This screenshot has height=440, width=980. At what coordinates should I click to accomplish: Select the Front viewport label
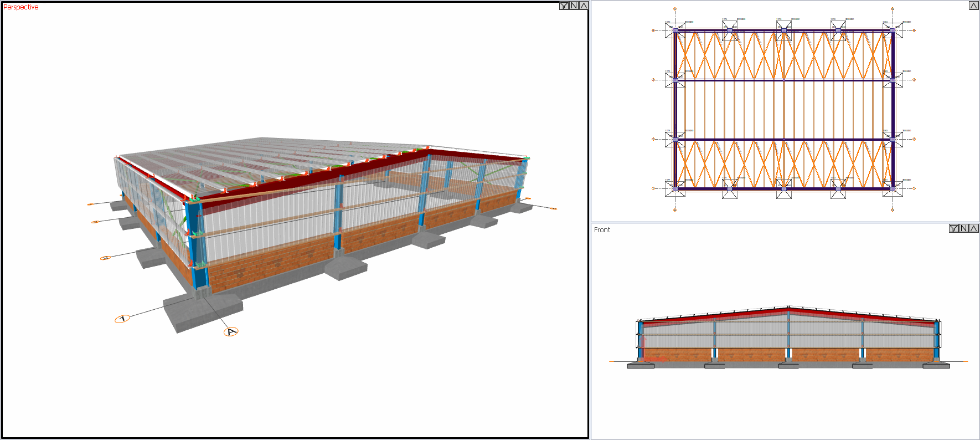pos(602,229)
